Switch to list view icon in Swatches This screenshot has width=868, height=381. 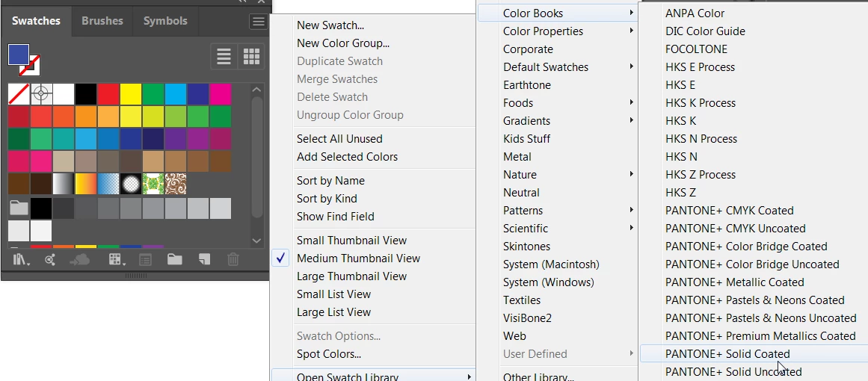click(x=224, y=56)
